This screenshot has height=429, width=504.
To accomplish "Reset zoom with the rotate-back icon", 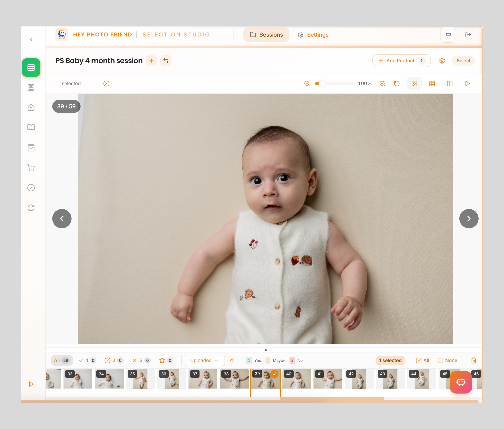I will (397, 84).
